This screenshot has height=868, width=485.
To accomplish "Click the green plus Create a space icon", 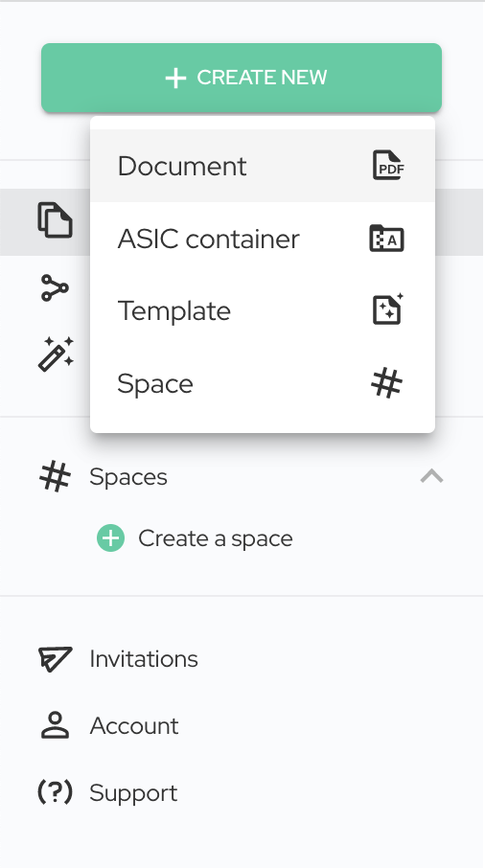I will coord(111,538).
